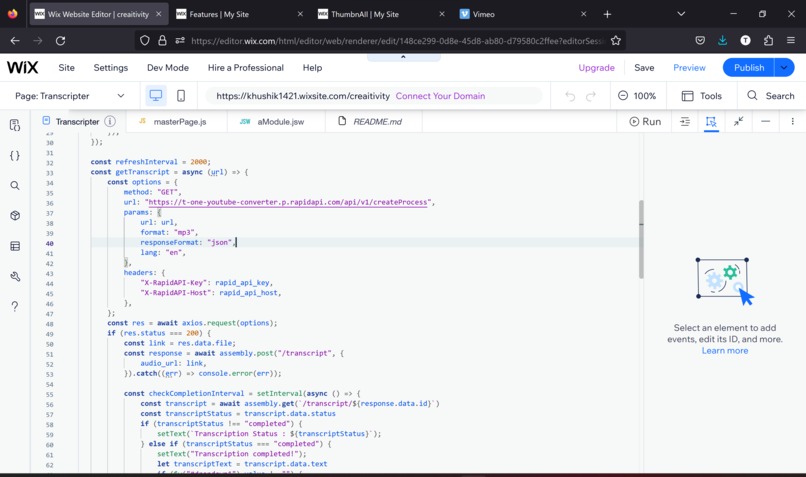Collapse code panel with shrink arrows icon

(x=739, y=122)
